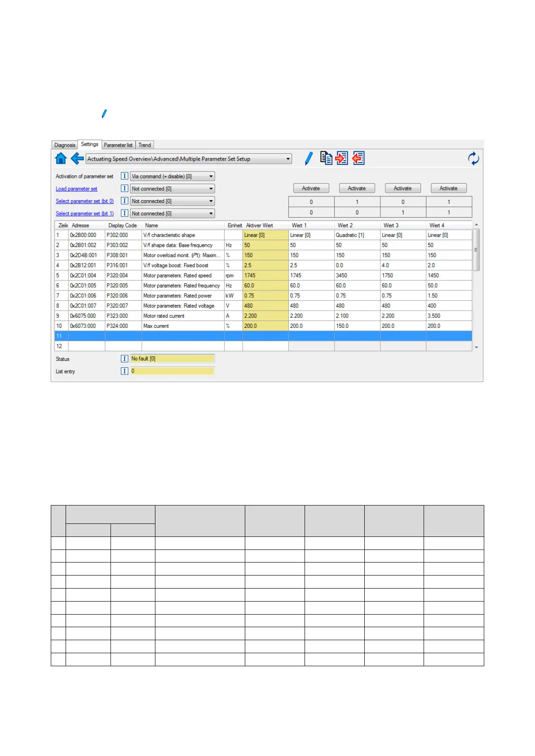Click the info icon beside Activation of parameter set
The height and width of the screenshot is (756, 535).
point(124,176)
